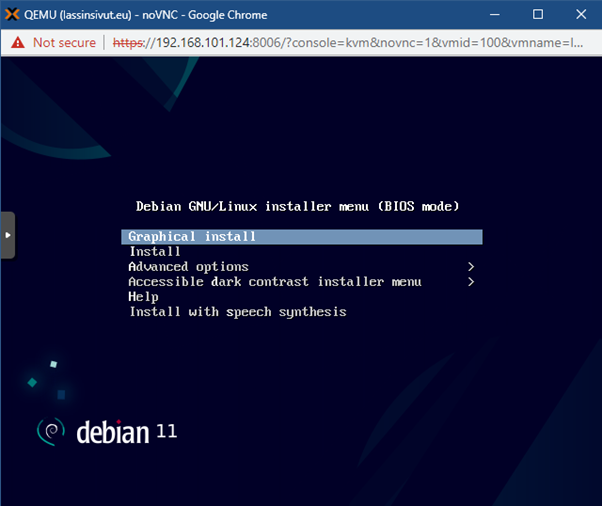Click the URL address text

(348, 42)
